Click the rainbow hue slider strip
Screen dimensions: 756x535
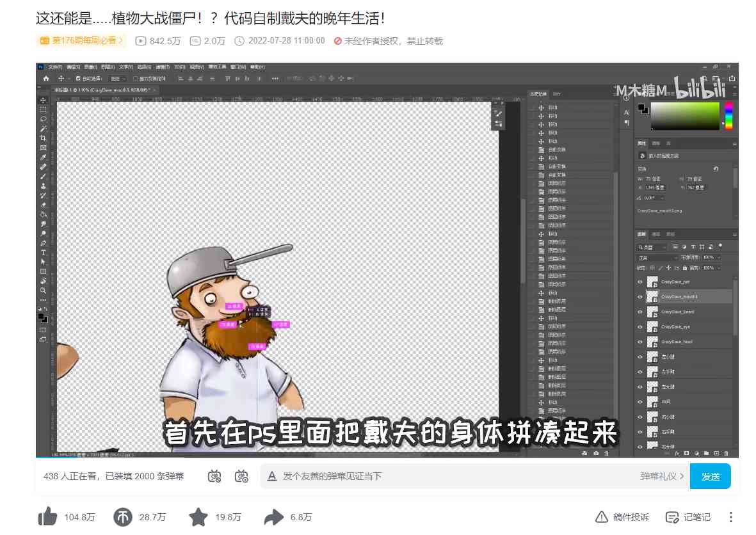point(728,116)
